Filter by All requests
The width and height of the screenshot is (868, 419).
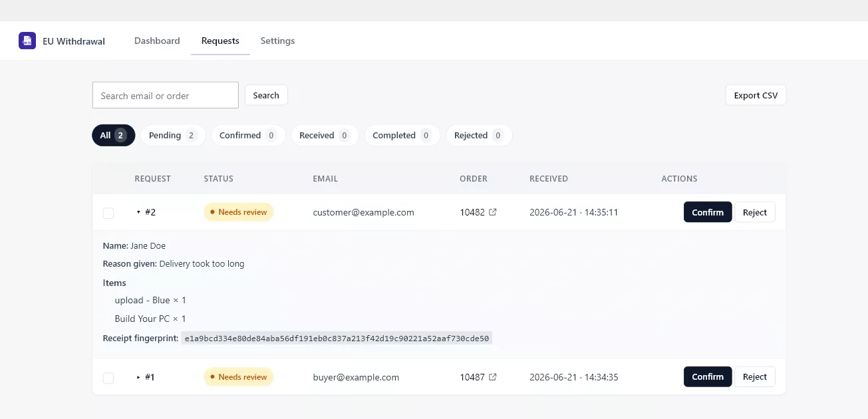point(114,135)
